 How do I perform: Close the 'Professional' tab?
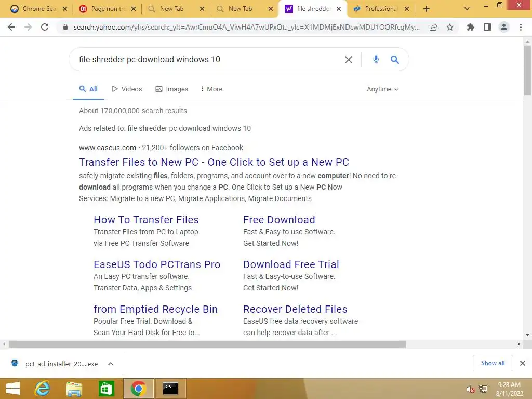(407, 9)
